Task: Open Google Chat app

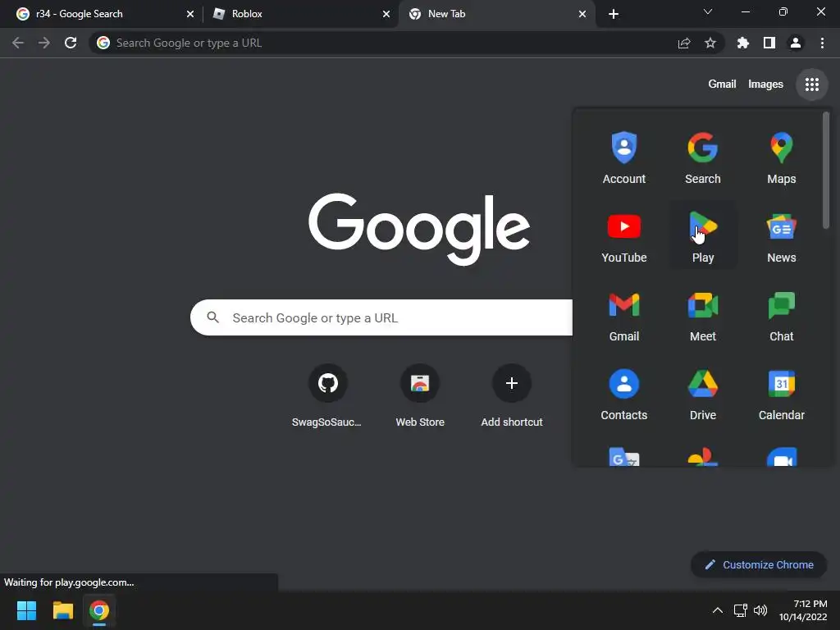Action: coord(781,316)
